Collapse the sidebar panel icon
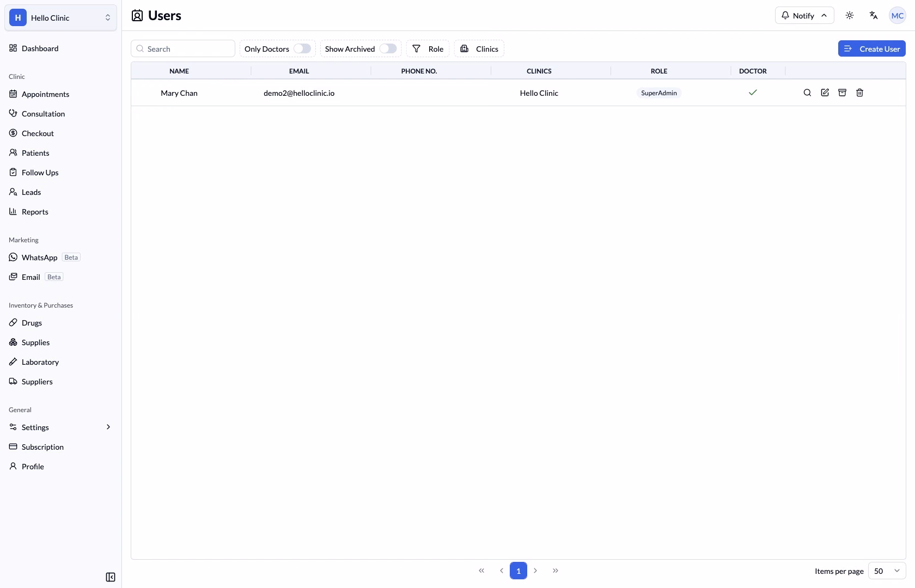The width and height of the screenshot is (915, 588). click(x=111, y=577)
